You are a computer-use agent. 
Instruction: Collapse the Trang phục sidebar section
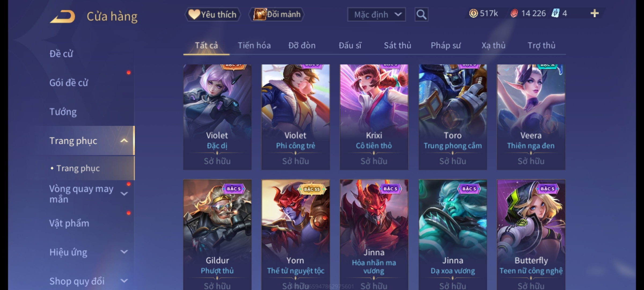pyautogui.click(x=124, y=141)
